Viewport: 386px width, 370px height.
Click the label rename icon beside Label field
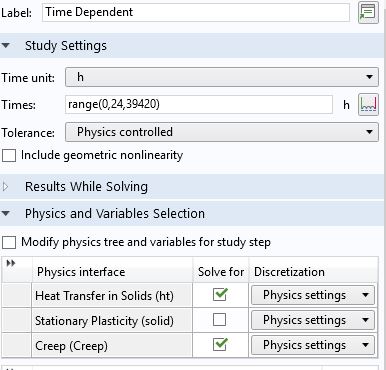(368, 13)
